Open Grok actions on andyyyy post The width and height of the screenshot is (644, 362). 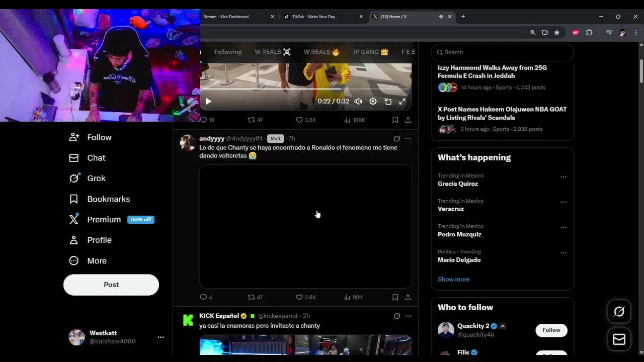pos(396,139)
